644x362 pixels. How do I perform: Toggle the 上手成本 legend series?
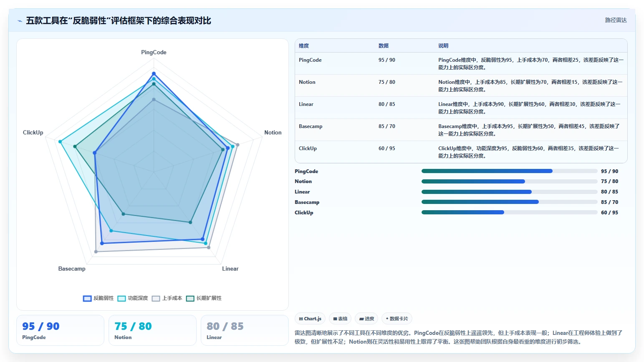tap(167, 298)
